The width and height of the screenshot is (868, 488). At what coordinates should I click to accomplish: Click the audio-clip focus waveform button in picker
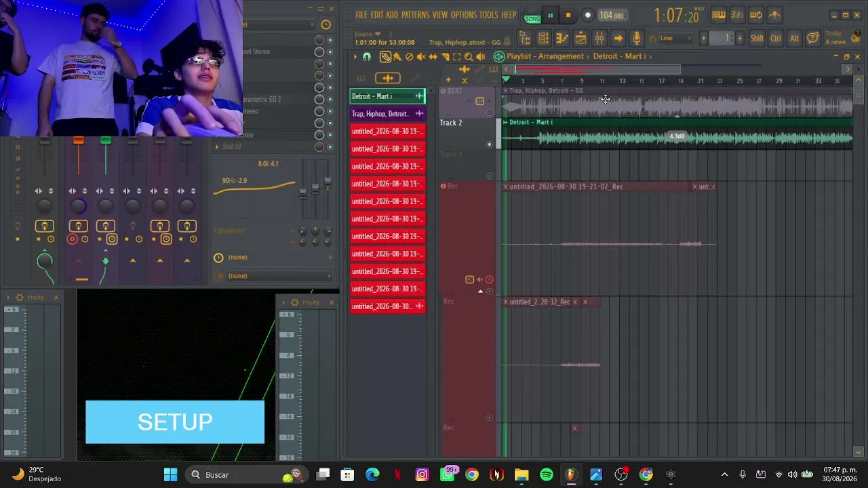click(388, 78)
